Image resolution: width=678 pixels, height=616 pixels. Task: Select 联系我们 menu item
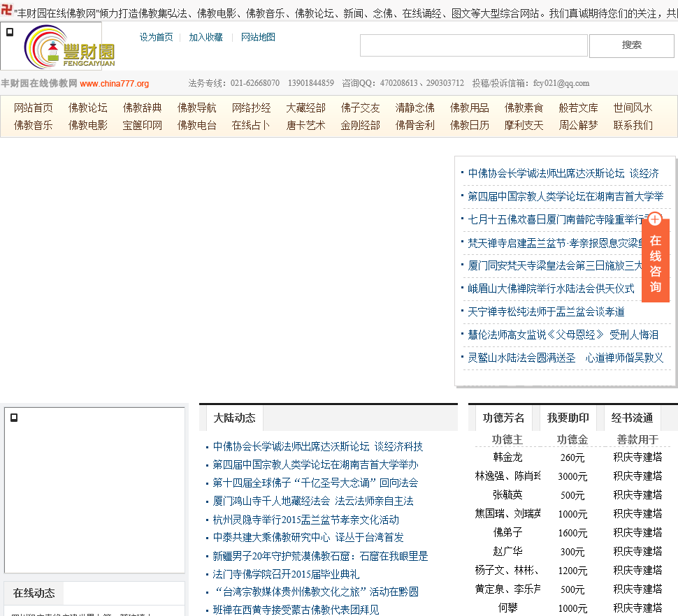click(x=633, y=125)
